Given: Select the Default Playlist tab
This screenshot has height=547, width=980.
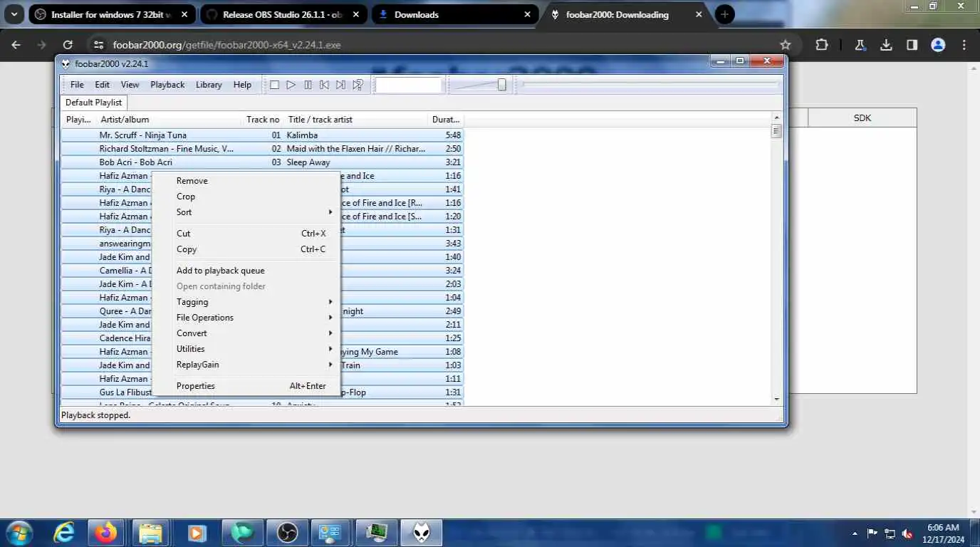Looking at the screenshot, I should 94,103.
